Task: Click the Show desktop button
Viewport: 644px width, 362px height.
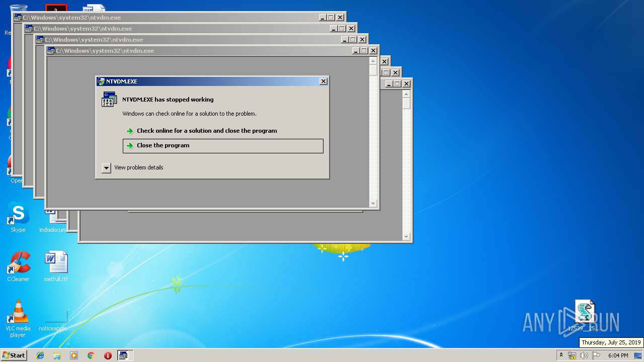Action: tap(638, 355)
